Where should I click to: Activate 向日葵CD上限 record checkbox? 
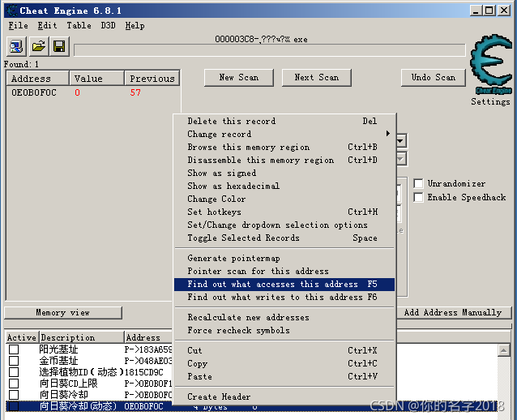(14, 384)
